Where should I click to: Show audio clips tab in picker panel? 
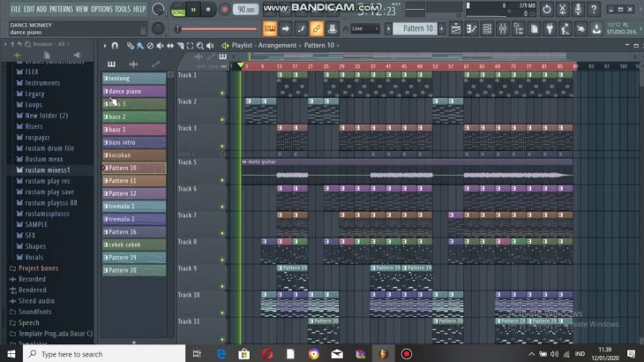click(133, 64)
